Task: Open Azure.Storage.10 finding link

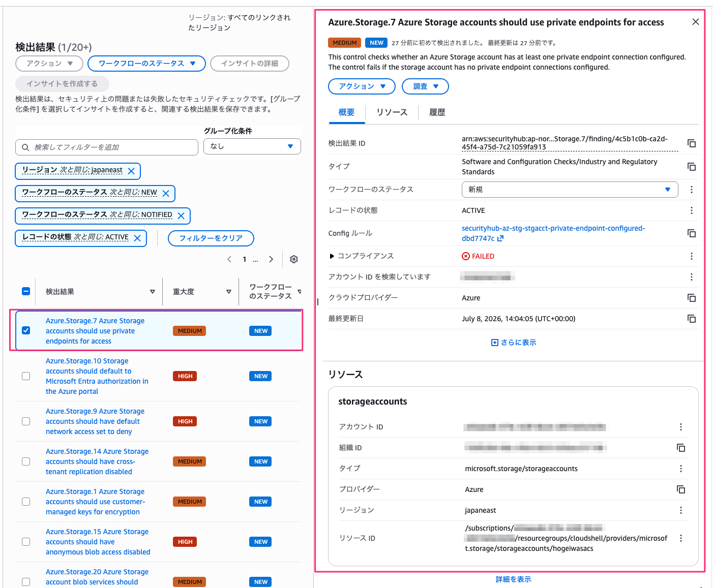Action: coord(97,376)
